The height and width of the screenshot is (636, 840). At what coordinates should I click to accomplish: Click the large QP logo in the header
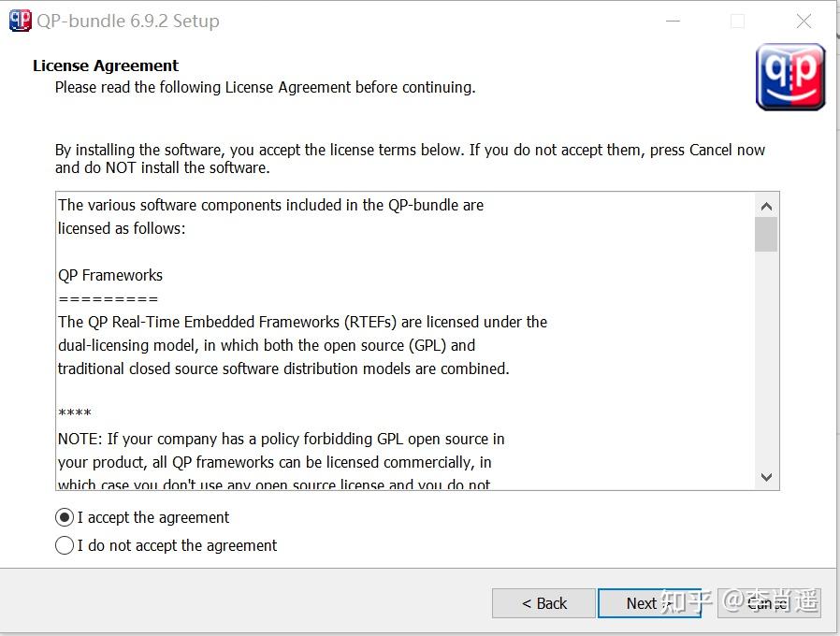click(x=790, y=77)
